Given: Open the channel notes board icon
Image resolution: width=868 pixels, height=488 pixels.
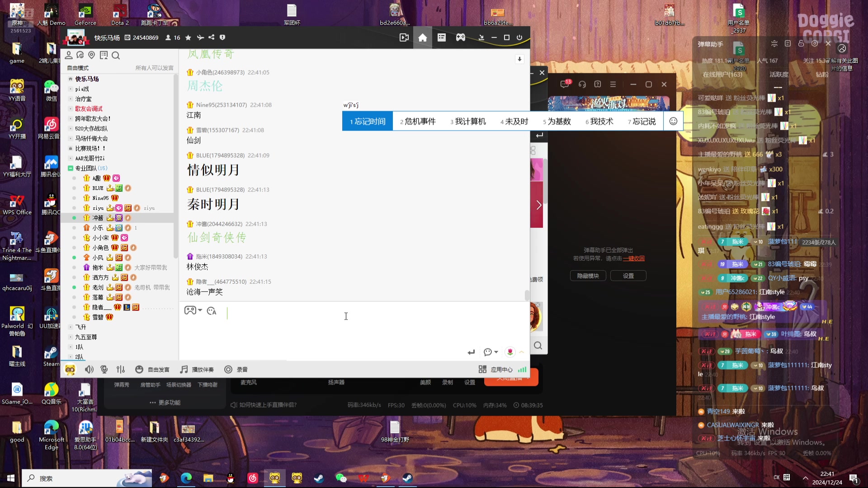Looking at the screenshot, I should [104, 55].
